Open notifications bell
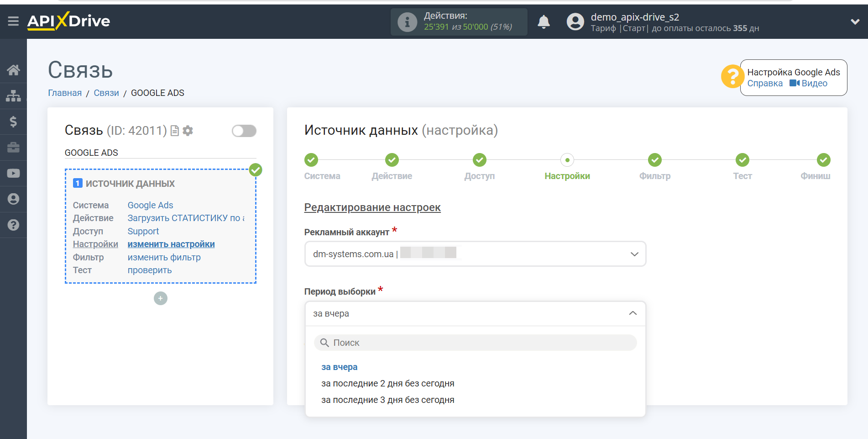 coord(544,21)
